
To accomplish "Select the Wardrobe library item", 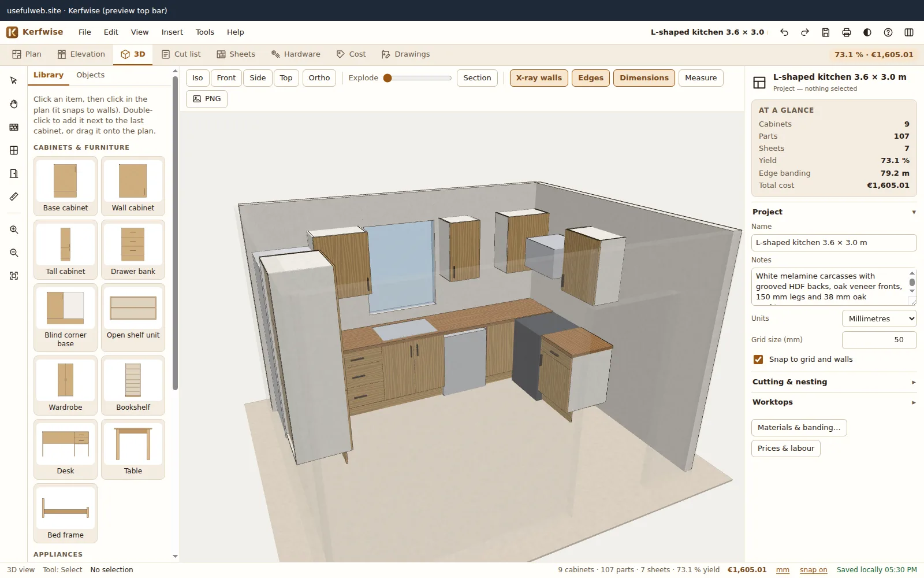I will click(x=65, y=386).
